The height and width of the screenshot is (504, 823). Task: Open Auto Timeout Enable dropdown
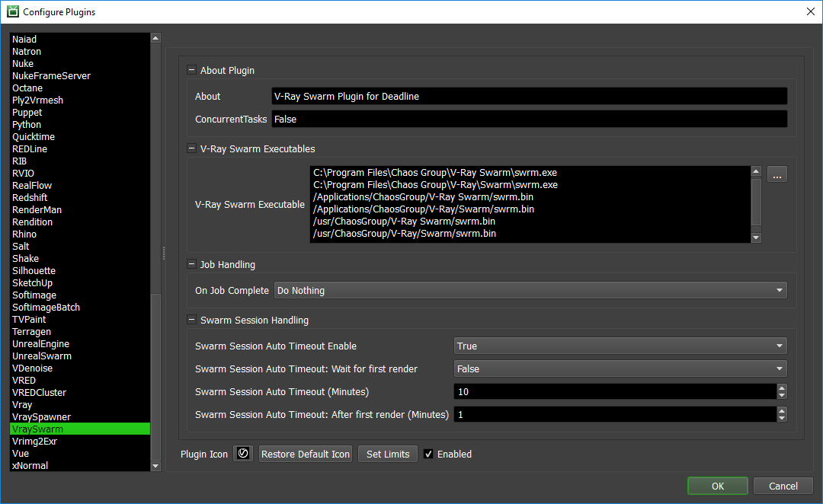point(620,346)
